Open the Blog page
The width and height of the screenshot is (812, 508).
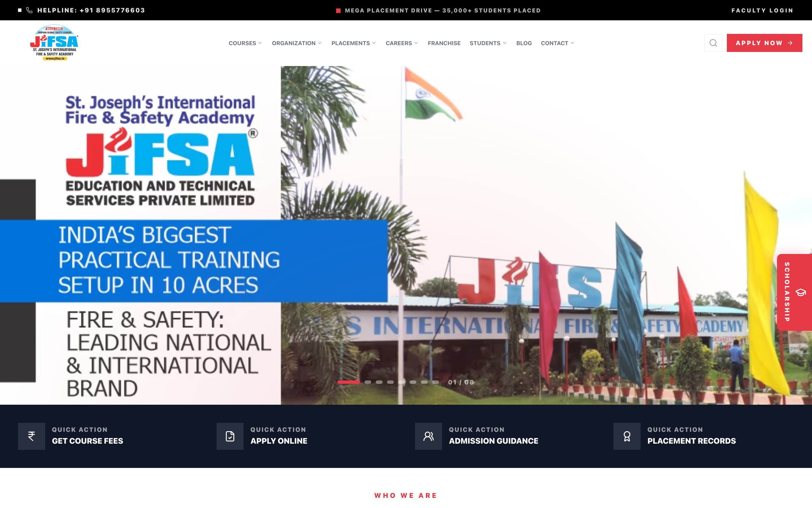(x=524, y=43)
